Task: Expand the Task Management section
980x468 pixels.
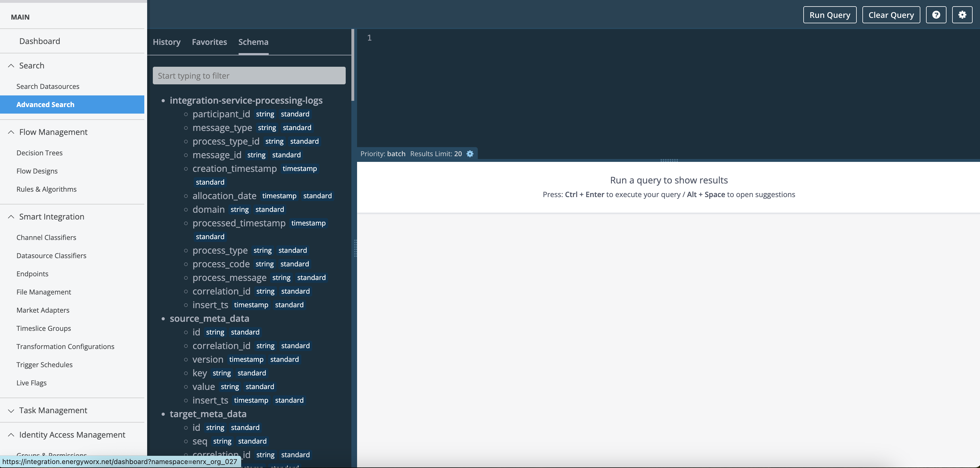Action: pos(11,411)
